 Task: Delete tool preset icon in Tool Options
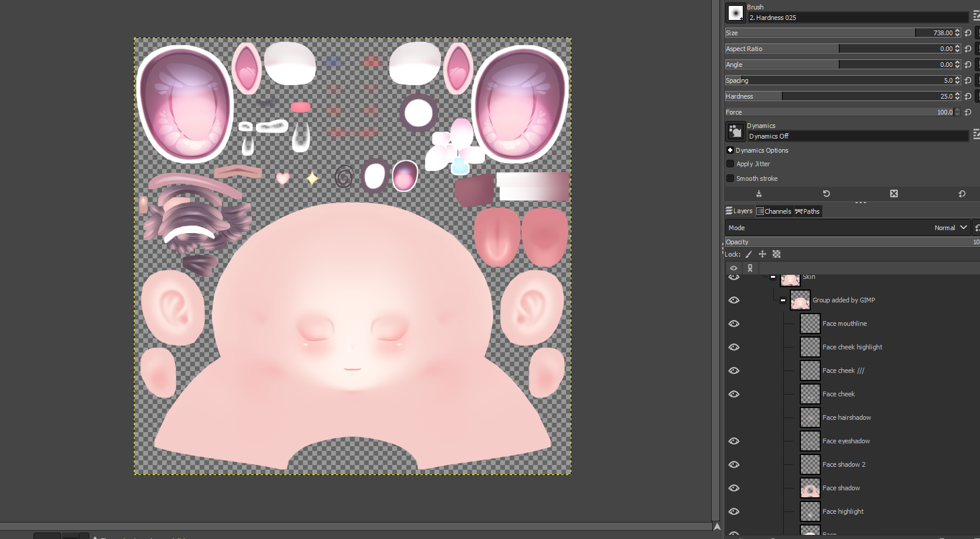894,193
